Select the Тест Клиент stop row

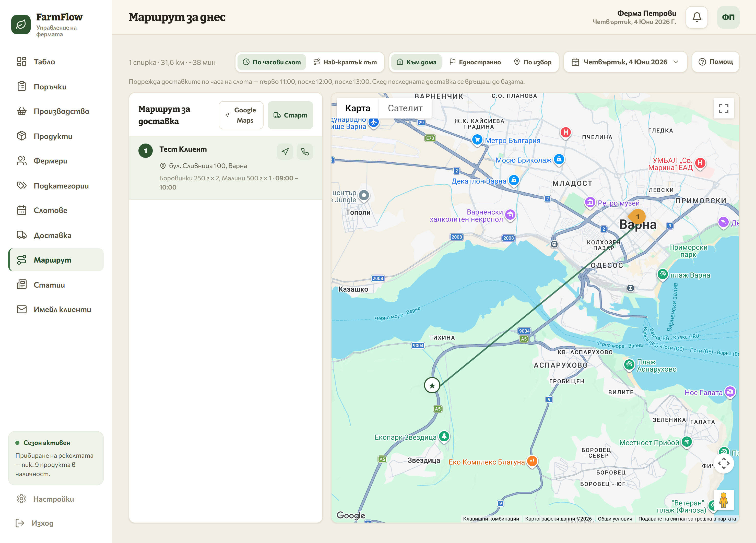coord(226,168)
